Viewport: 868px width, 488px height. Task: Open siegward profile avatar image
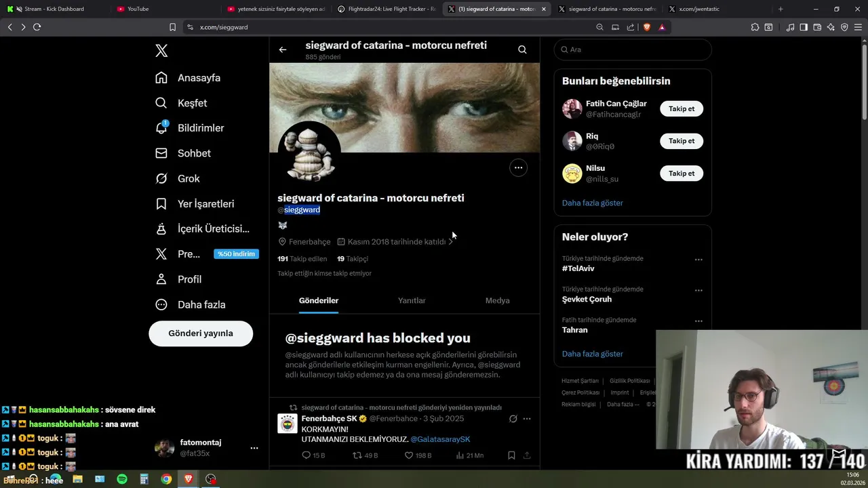pyautogui.click(x=309, y=153)
